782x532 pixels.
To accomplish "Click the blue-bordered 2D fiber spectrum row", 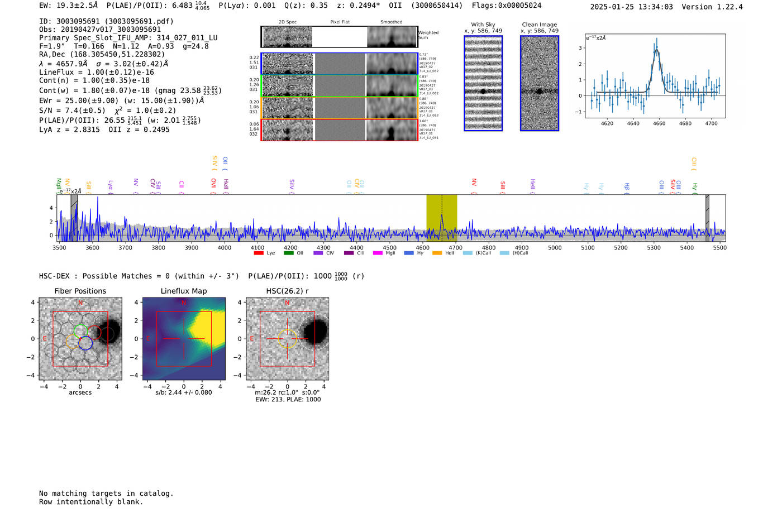I will 339,64.
